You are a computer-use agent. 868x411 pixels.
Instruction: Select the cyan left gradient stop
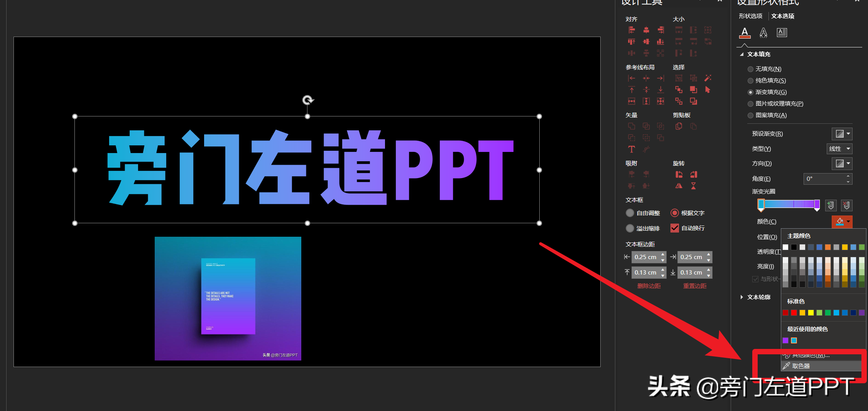pos(761,205)
